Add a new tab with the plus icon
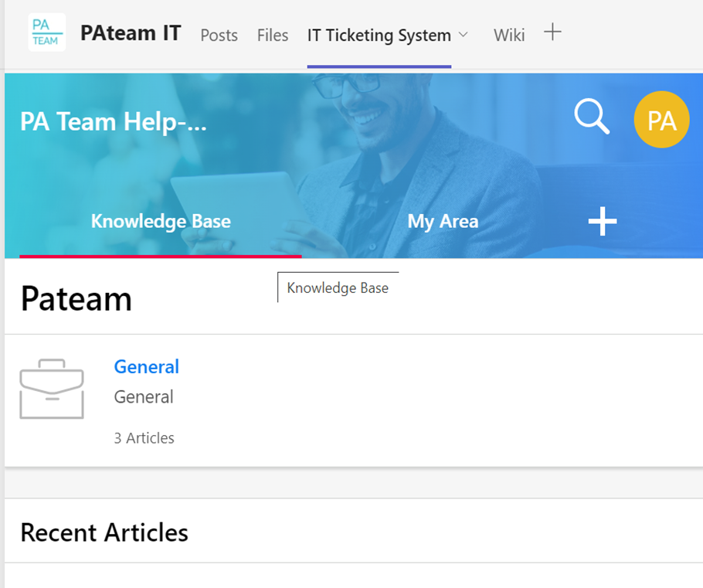This screenshot has width=703, height=588. click(x=552, y=32)
